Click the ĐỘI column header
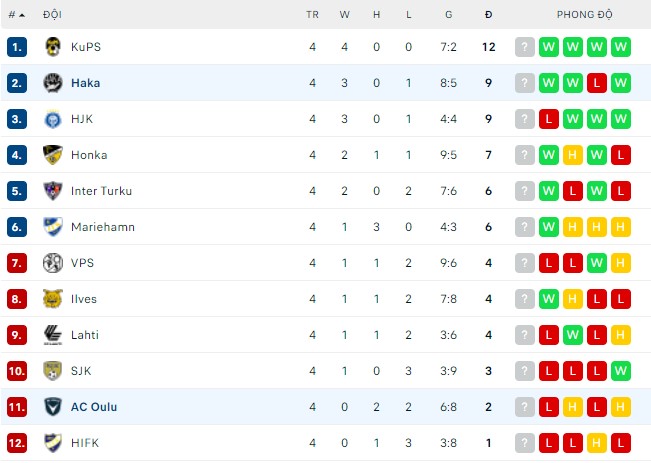651x463 pixels. (x=52, y=15)
